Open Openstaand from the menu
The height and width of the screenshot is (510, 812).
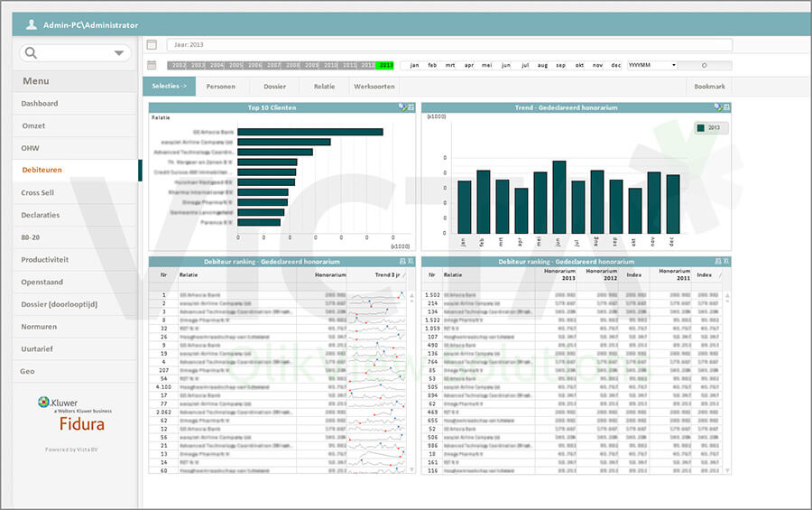[x=75, y=282]
